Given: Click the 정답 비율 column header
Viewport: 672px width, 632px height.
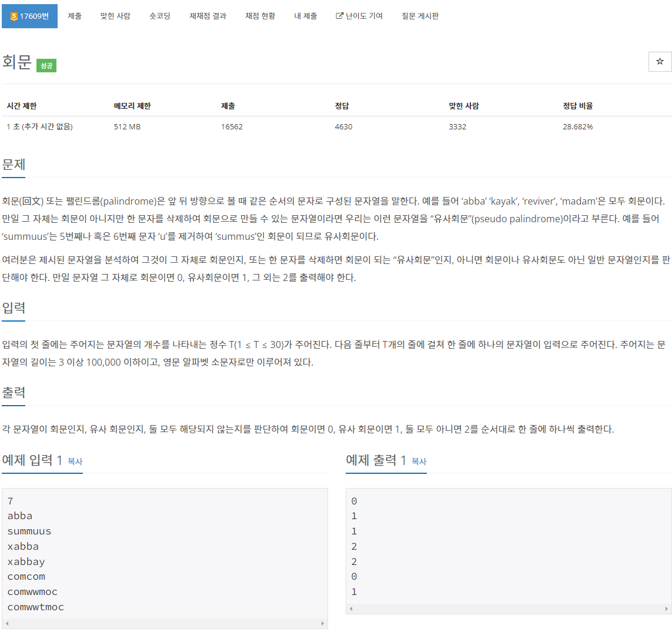Looking at the screenshot, I should (578, 106).
